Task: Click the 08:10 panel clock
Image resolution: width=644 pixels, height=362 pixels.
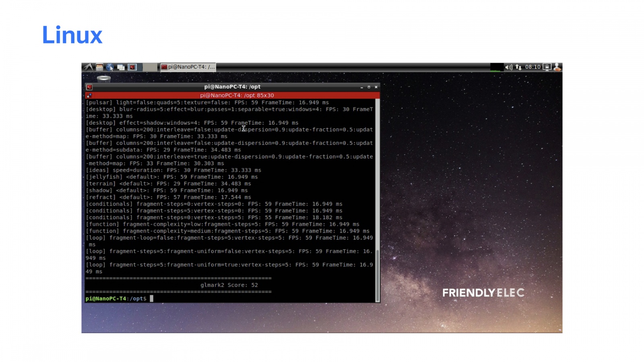Action: (x=533, y=67)
